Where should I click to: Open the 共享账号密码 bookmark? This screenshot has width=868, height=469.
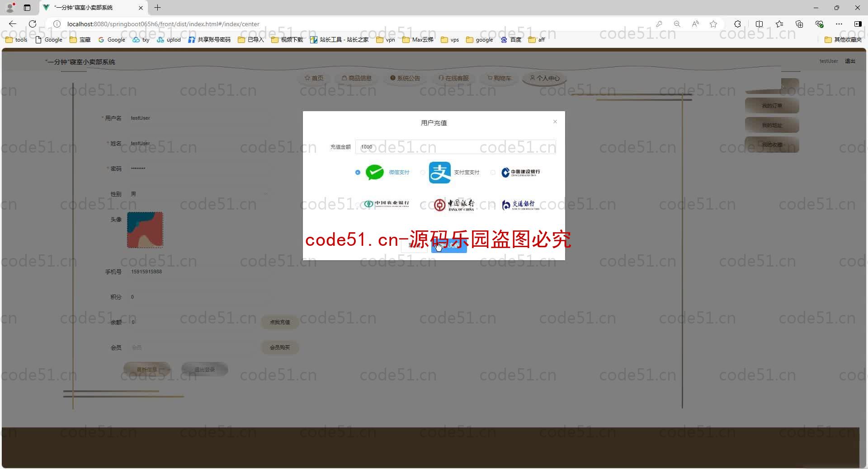(x=209, y=40)
